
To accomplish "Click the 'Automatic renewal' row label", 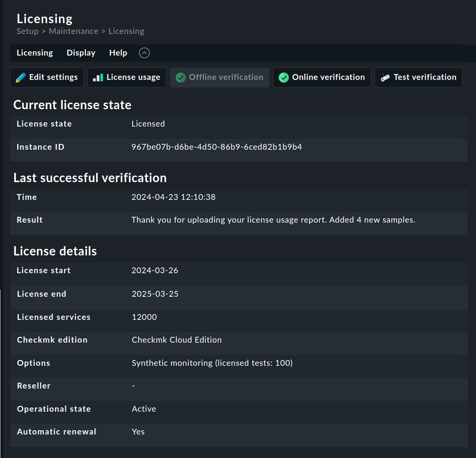I will 57,432.
